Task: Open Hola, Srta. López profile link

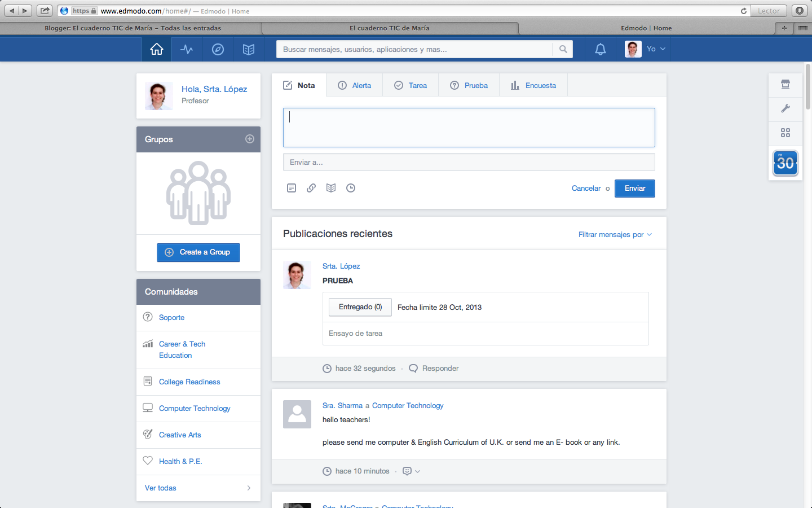Action: (214, 89)
